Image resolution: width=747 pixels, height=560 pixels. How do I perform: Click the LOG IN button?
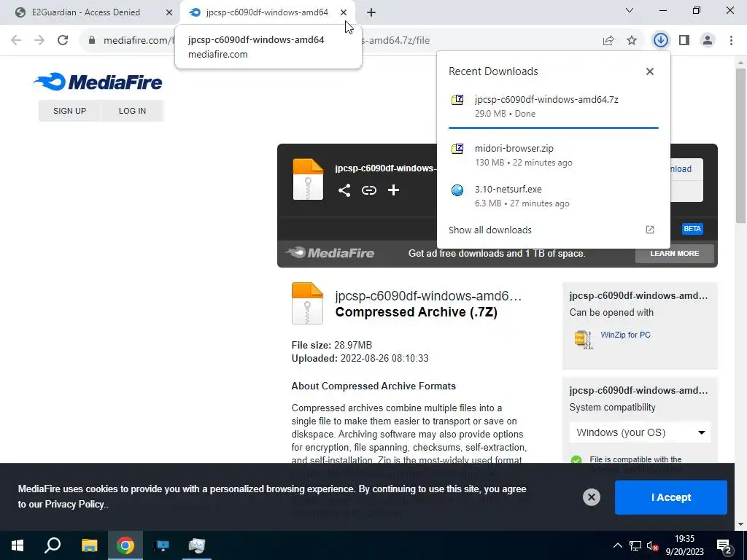(x=133, y=111)
